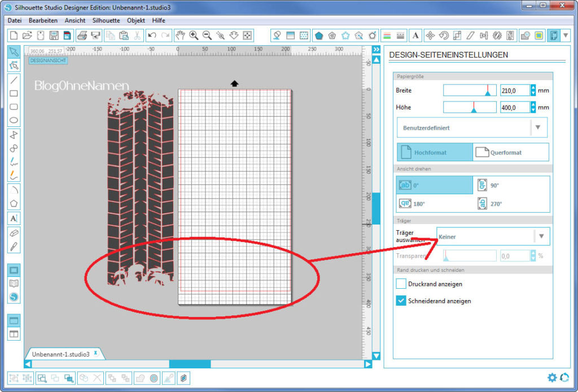Pick the Polygon drawing tool
Viewport: 578px width, 392px height.
click(14, 204)
